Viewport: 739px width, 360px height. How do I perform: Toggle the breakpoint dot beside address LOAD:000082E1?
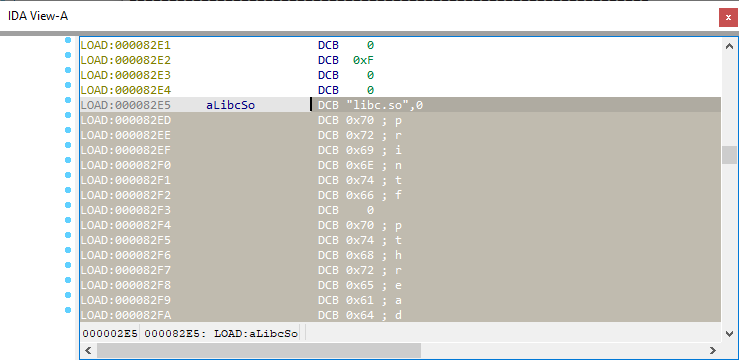tap(68, 41)
